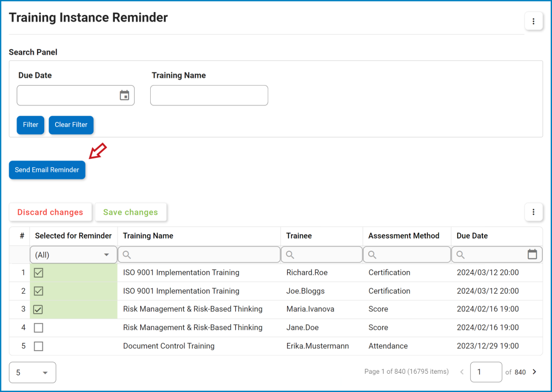
Task: Open the three-dot menu above the grid
Action: point(533,212)
